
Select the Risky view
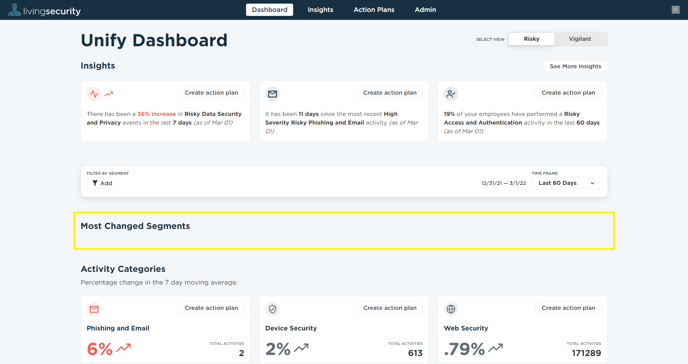tap(531, 39)
